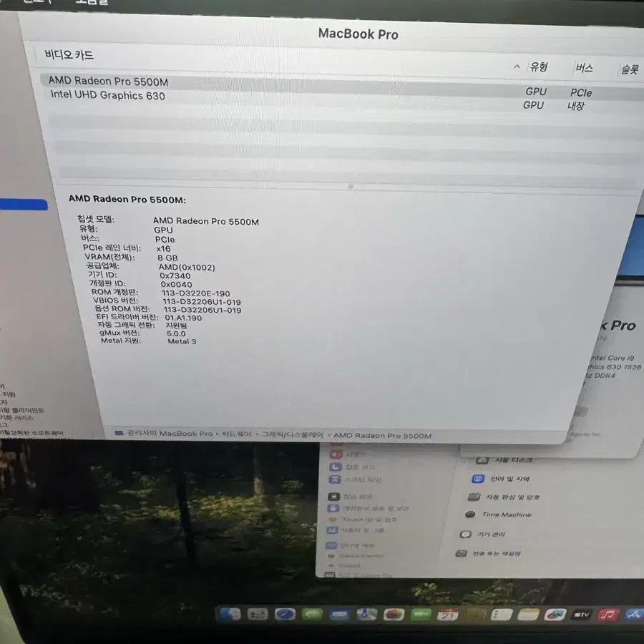Click the 자동 그래픽 전환 value 지원됨
The height and width of the screenshot is (644, 644).
coord(176,326)
